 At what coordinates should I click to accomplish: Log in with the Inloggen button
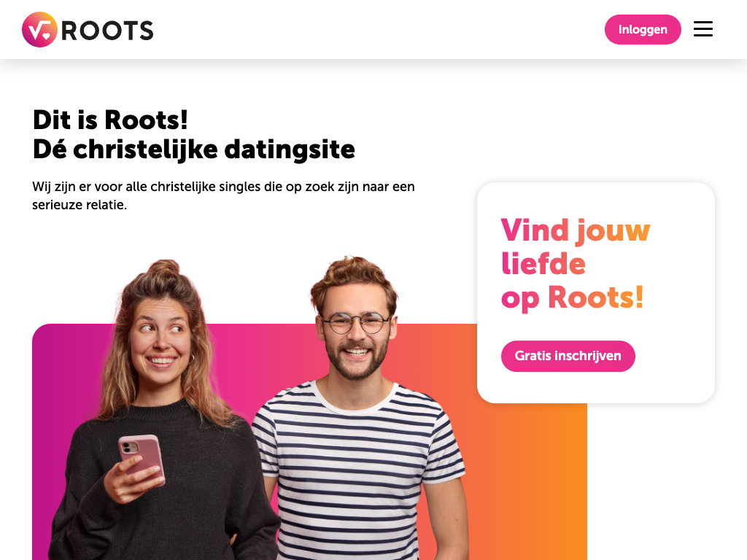tap(643, 29)
